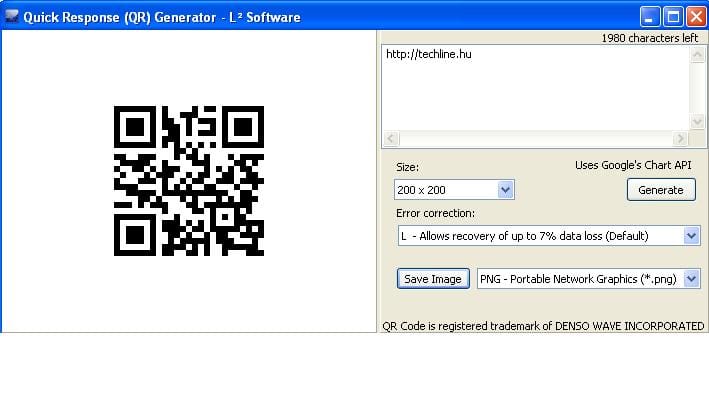
Task: Click the text area's scroll right arrow
Action: (x=680, y=138)
